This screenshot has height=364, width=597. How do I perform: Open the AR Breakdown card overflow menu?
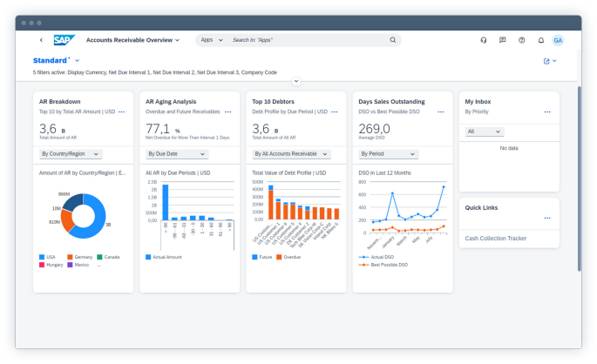122,112
